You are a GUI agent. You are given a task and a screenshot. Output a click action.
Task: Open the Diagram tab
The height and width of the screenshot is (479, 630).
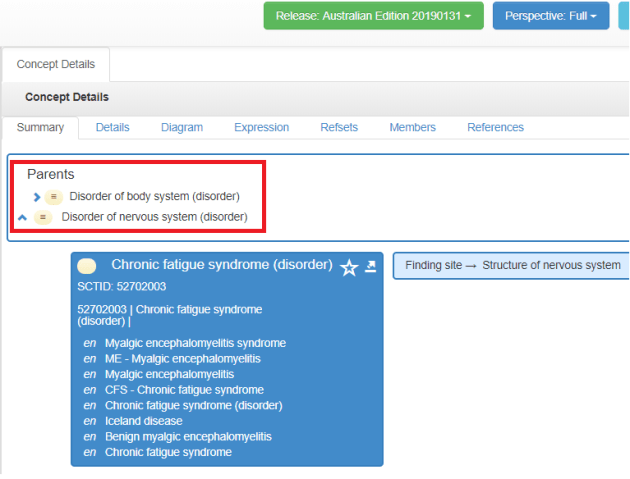tap(181, 128)
